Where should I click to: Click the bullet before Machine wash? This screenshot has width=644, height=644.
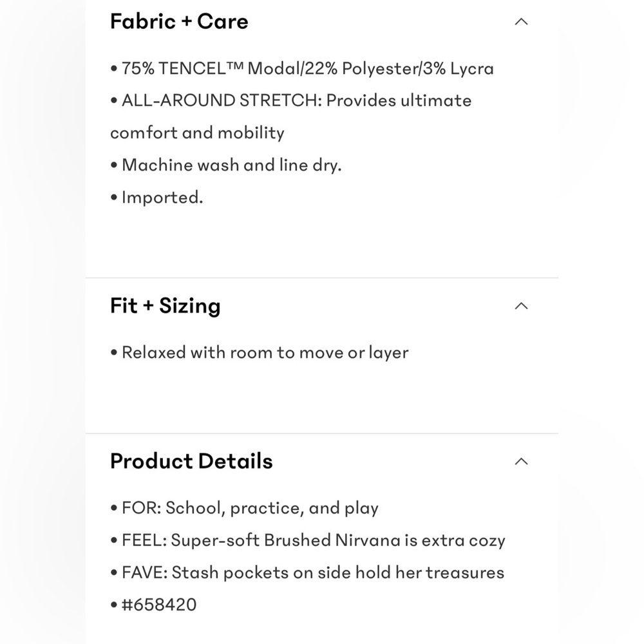[114, 166]
